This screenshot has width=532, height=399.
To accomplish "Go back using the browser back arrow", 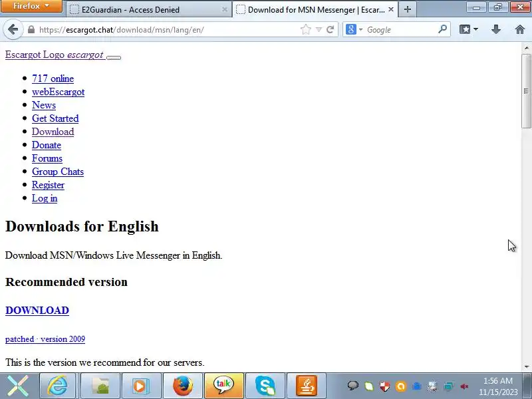I will pos(13,30).
